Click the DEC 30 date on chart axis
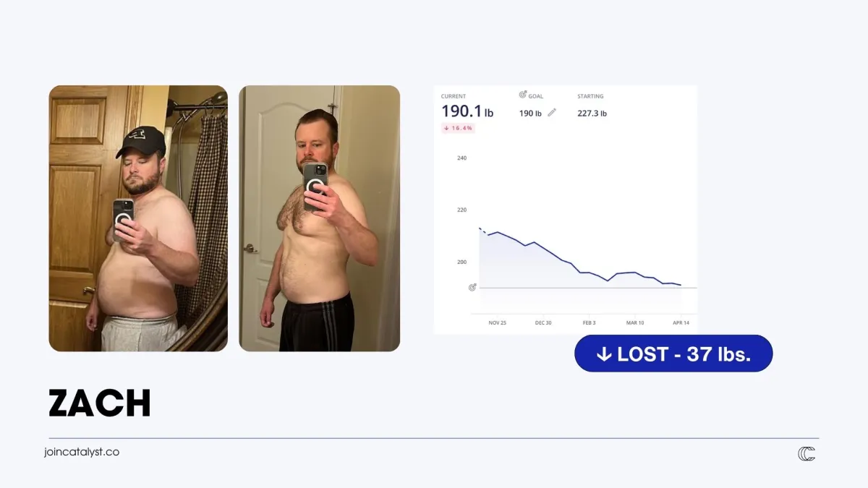868x488 pixels. point(543,322)
